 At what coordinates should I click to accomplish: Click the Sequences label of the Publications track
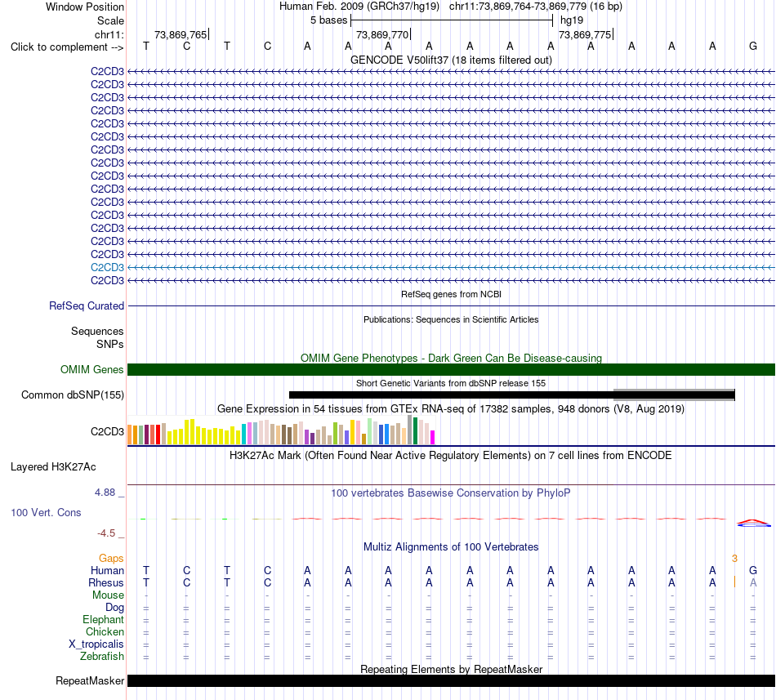tap(97, 331)
